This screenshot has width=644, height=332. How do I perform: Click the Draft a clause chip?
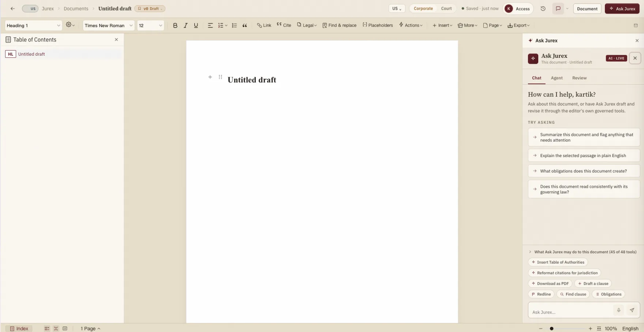[593, 284]
